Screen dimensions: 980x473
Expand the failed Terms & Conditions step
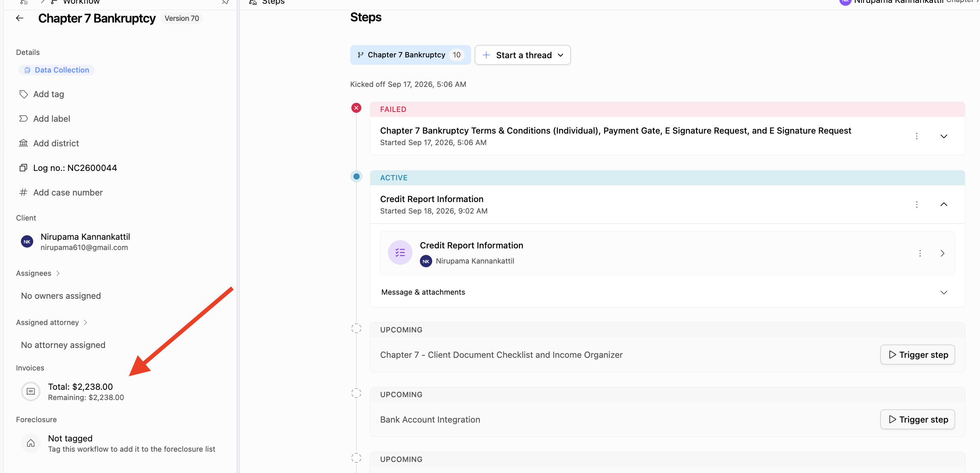(x=944, y=136)
